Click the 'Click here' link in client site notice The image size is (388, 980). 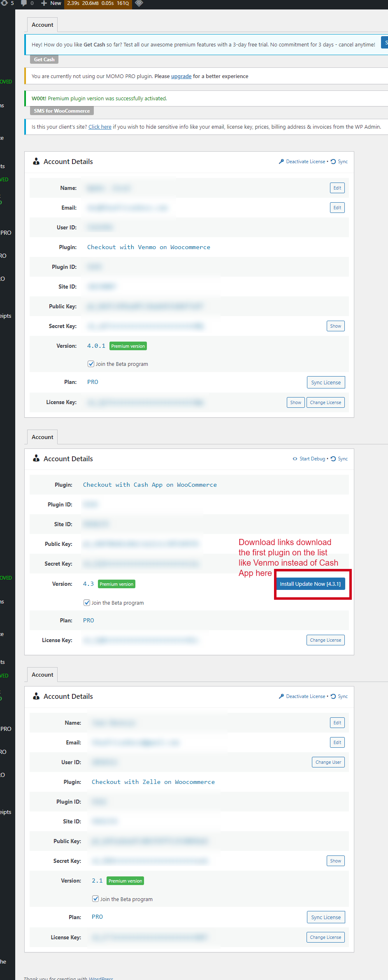[x=100, y=127]
